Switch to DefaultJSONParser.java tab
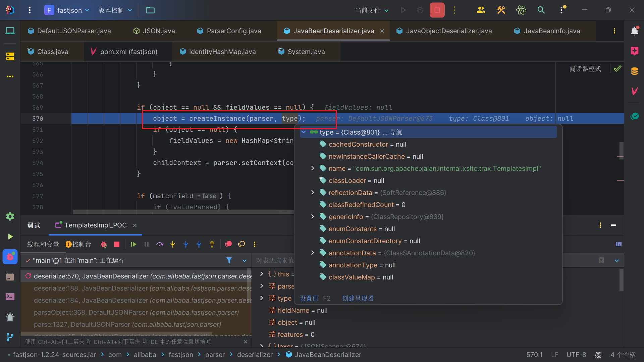 point(69,31)
